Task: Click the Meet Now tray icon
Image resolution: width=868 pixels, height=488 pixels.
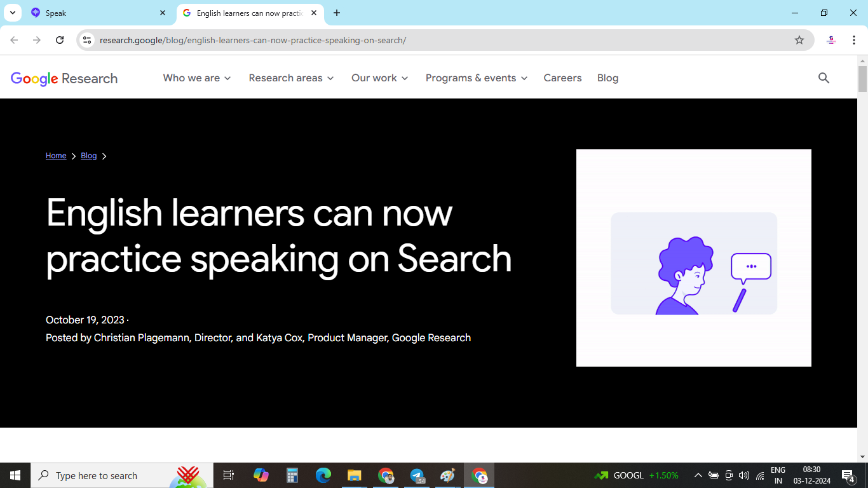Action: (729, 475)
